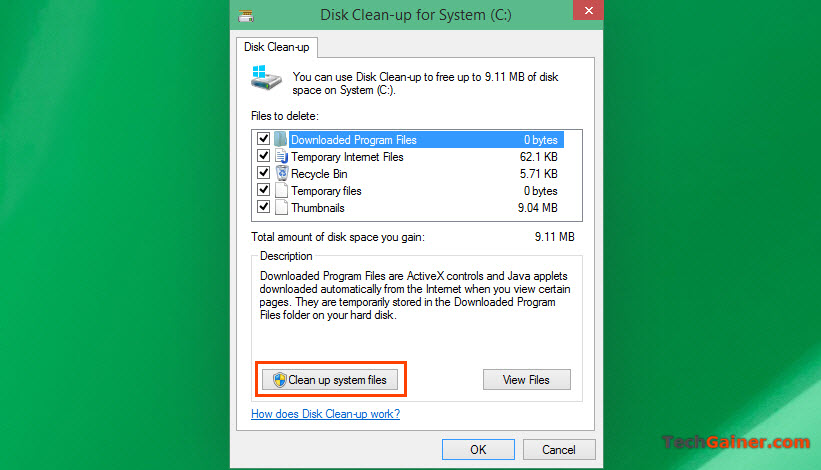Select the Thumbnails row label
821x470 pixels.
click(318, 208)
